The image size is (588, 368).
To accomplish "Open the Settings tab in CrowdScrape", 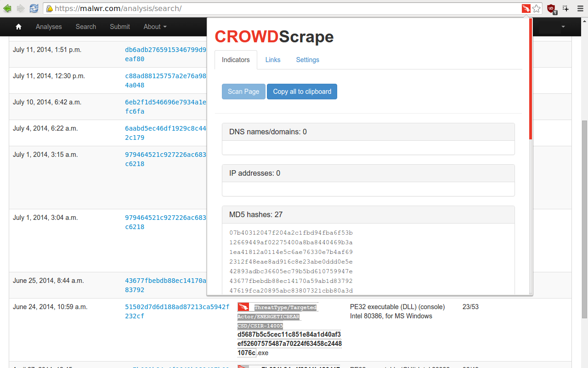I will click(x=307, y=60).
